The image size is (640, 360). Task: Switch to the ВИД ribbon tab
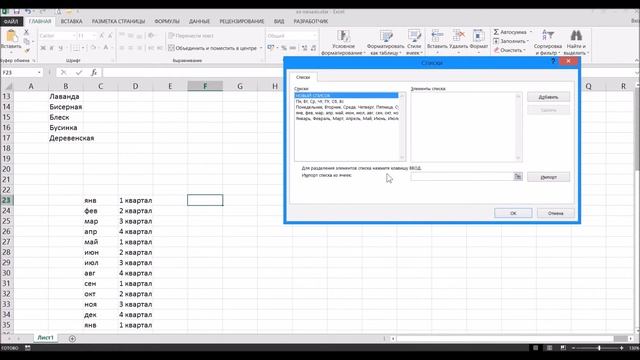[x=279, y=21]
